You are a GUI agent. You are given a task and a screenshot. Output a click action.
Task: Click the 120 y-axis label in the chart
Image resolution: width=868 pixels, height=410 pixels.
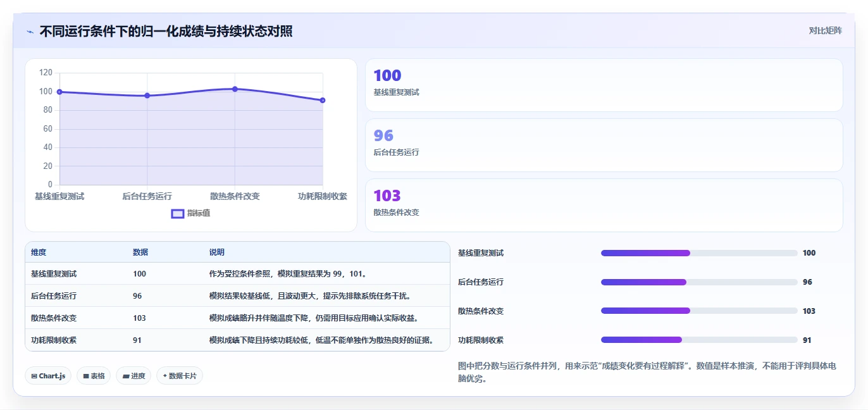46,73
